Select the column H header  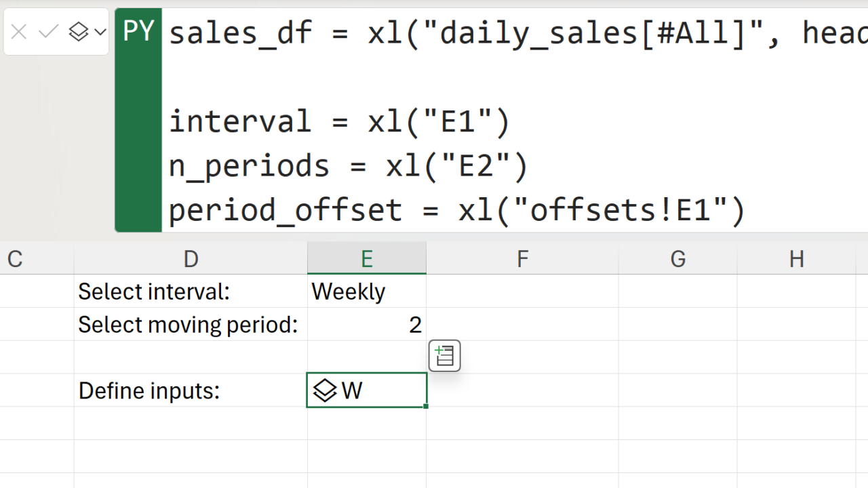[x=797, y=259]
